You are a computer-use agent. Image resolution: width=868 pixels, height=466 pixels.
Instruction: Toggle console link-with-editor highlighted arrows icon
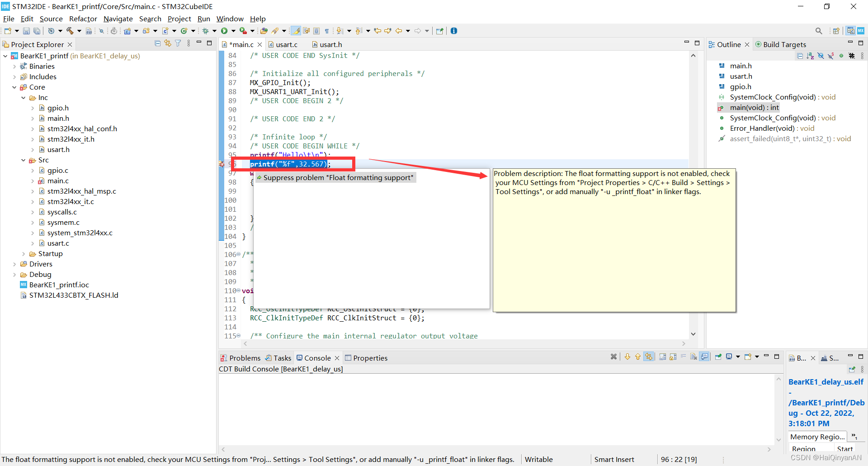pyautogui.click(x=649, y=357)
